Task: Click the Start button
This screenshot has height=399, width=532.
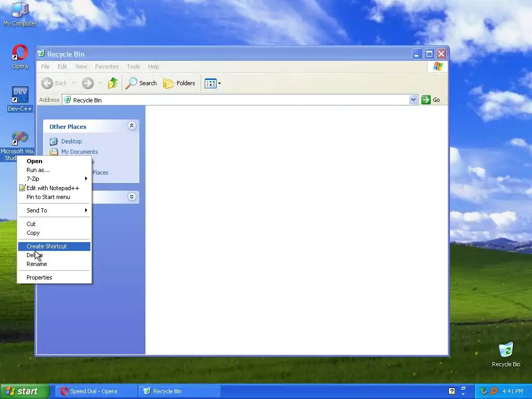Action: 24,391
